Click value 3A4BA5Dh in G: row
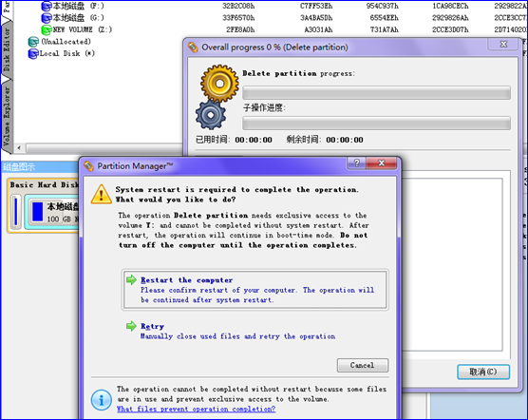 [x=316, y=18]
